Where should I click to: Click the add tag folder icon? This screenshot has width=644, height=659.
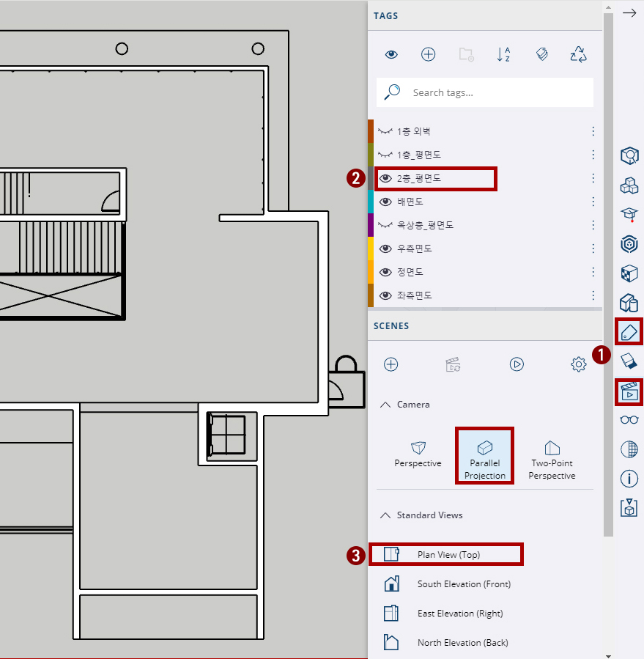coord(466,54)
